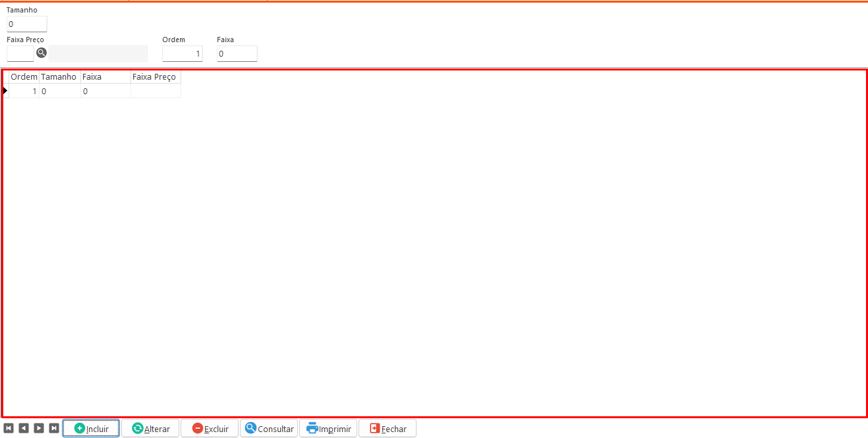The image size is (868, 438).
Task: Click the Faixa Preço code input
Action: click(x=20, y=54)
